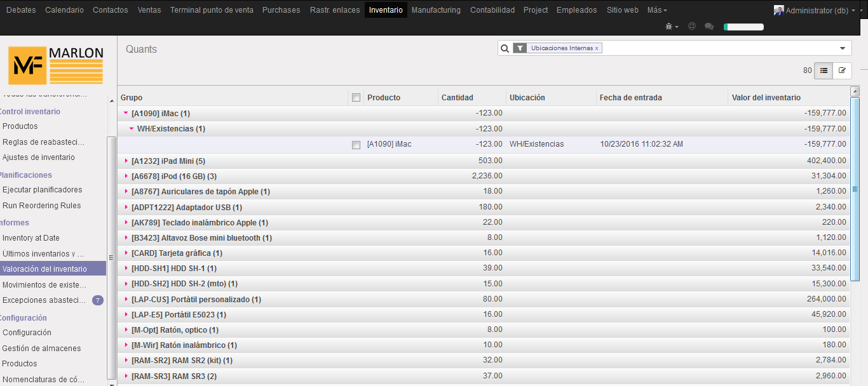The height and width of the screenshot is (386, 868).
Task: Click the Marlon company logo
Action: (x=56, y=65)
